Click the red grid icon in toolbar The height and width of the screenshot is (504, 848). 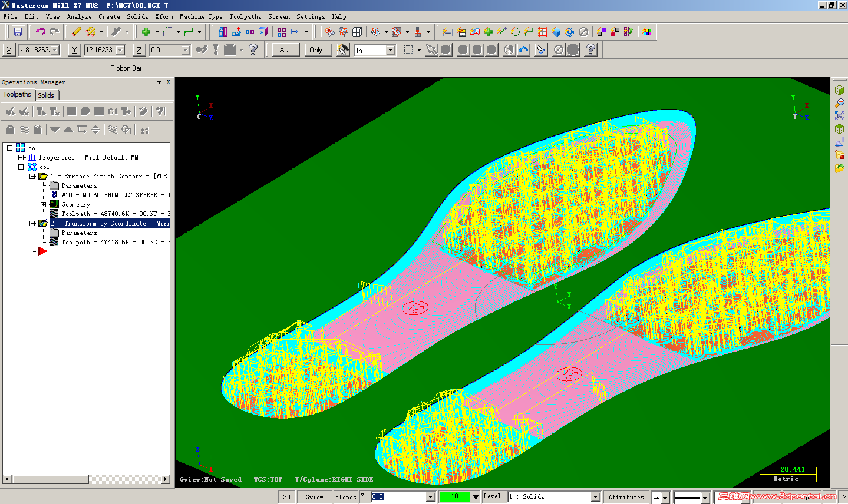point(543,32)
